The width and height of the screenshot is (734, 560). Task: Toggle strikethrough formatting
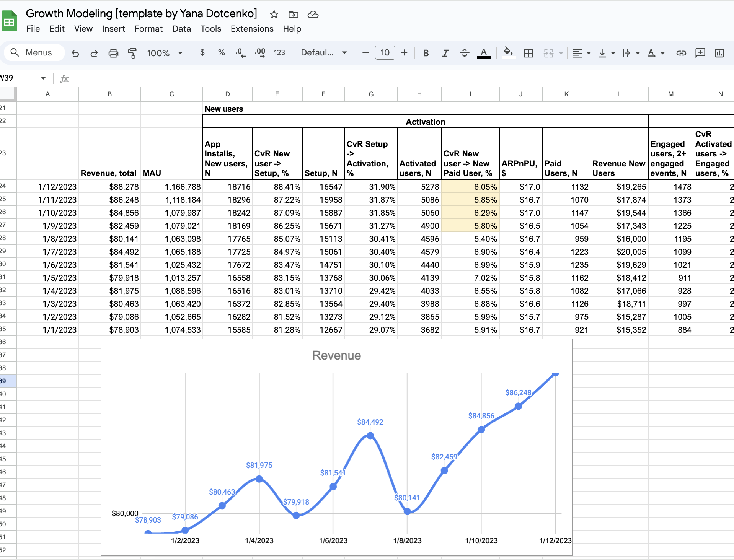pyautogui.click(x=465, y=53)
